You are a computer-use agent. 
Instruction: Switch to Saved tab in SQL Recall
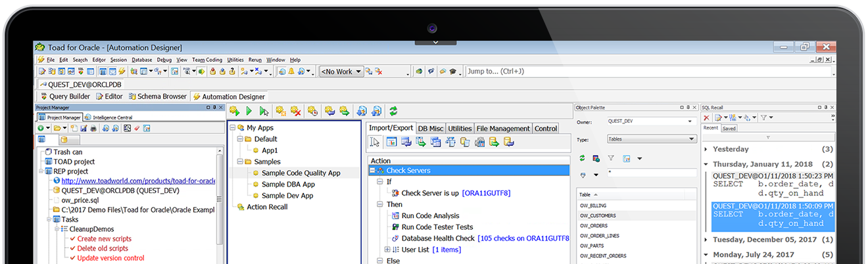pyautogui.click(x=729, y=129)
